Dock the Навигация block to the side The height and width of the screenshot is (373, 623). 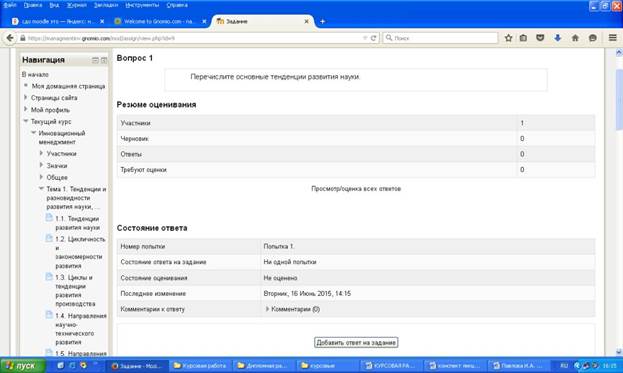(x=104, y=60)
